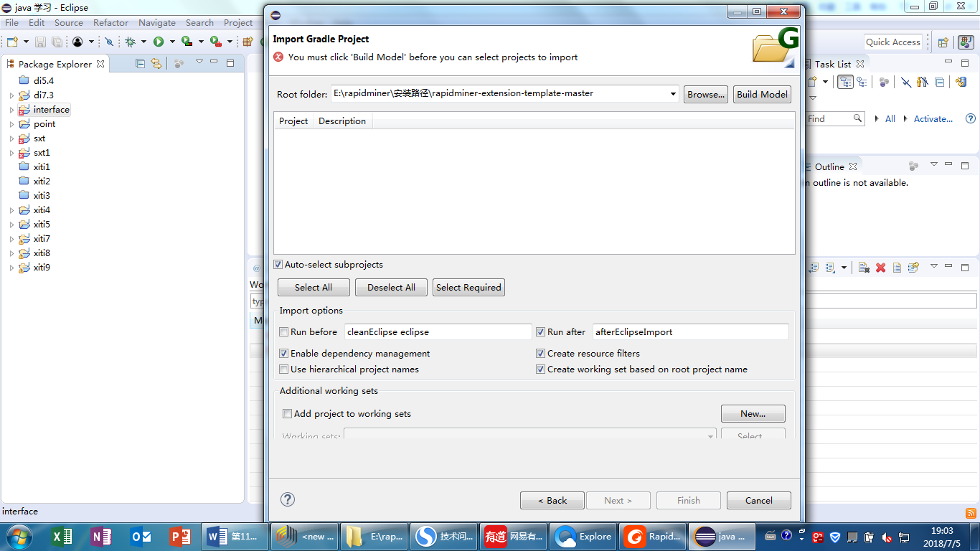980x551 pixels.
Task: Open OneNote from the Windows taskbar
Action: tap(101, 536)
